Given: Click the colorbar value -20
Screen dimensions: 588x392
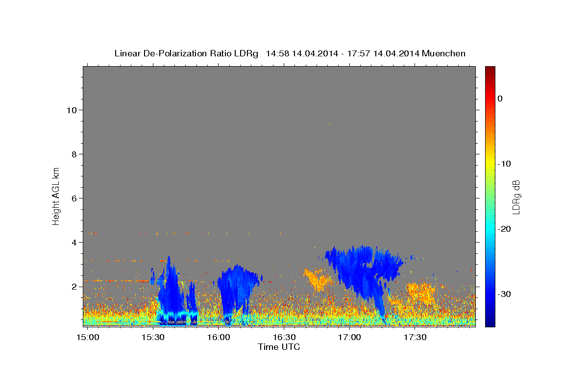Looking at the screenshot, I should click(504, 229).
